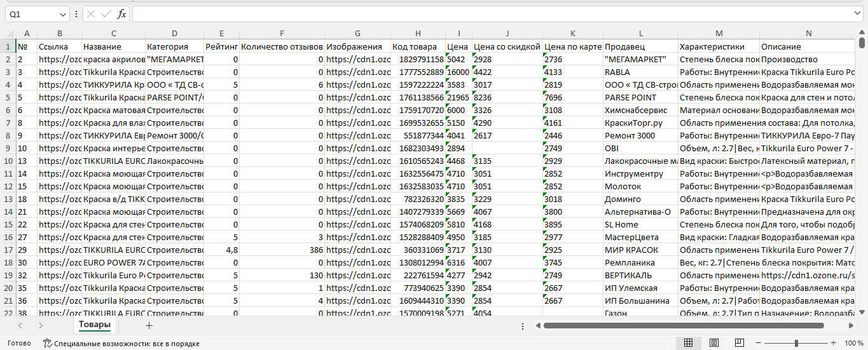Click the horizontal scrollbar thumb
The image size is (868, 350).
tap(684, 325)
